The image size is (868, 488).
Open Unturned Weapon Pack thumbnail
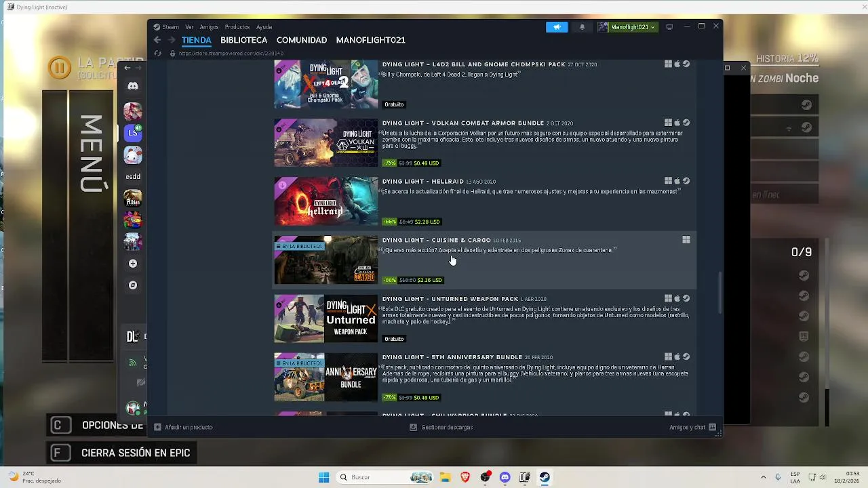tap(326, 319)
